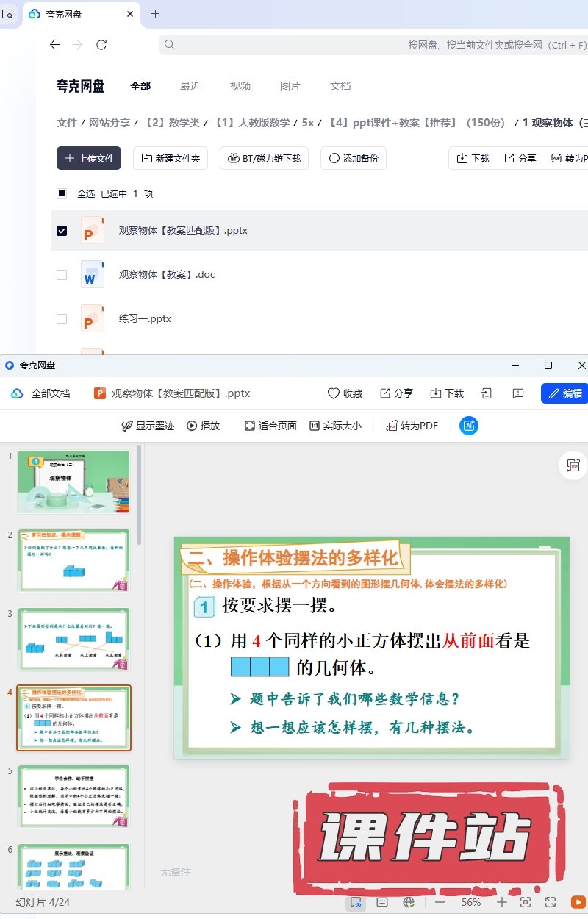Viewport: 588px width, 919px height.
Task: Open notes panel icon in status bar
Action: coord(382,902)
